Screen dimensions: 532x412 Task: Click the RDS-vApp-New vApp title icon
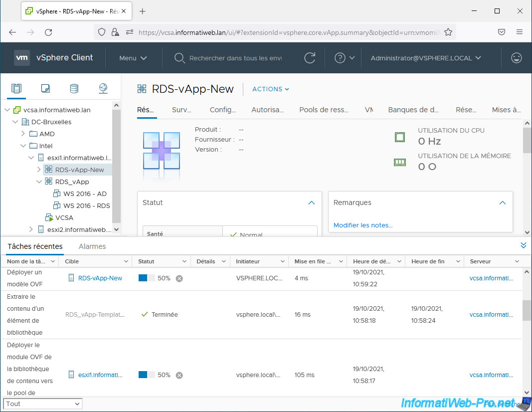(x=142, y=89)
